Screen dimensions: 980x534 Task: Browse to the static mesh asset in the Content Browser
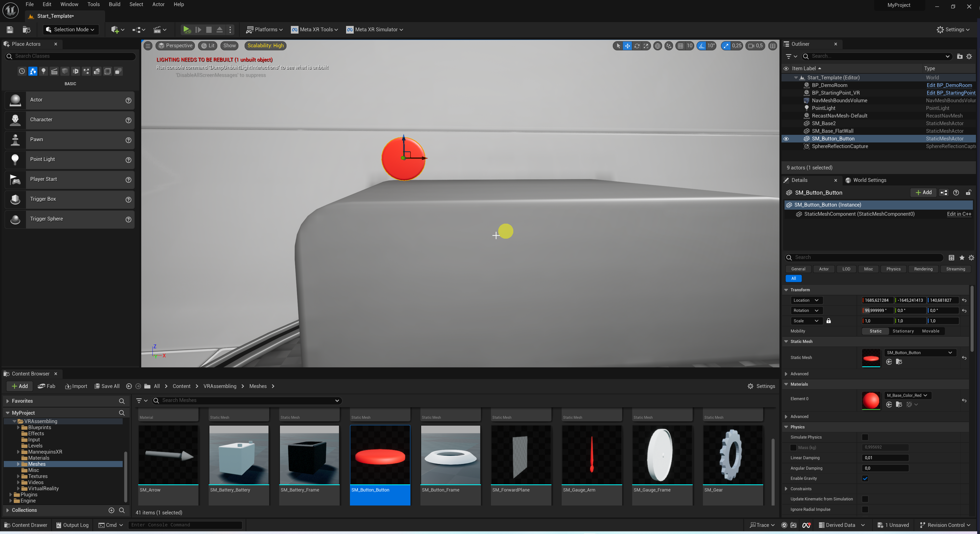(x=899, y=362)
